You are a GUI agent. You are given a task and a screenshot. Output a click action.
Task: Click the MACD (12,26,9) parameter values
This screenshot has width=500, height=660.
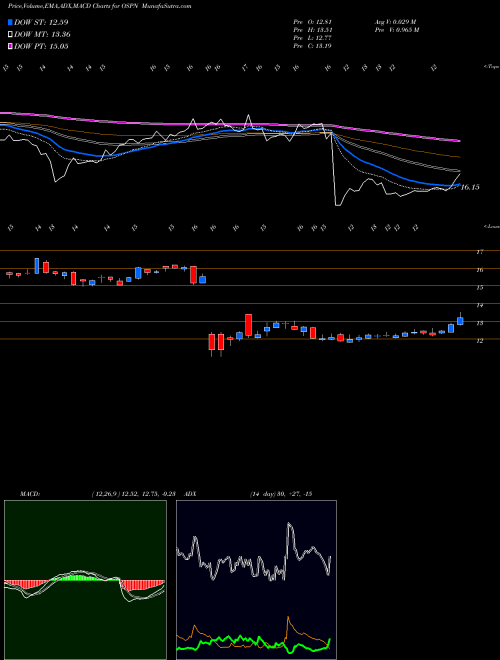tap(136, 494)
